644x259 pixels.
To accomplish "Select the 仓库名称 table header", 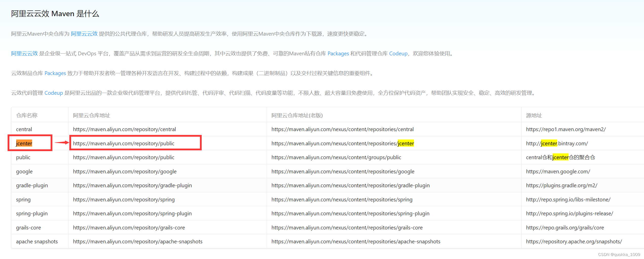I will tap(27, 115).
